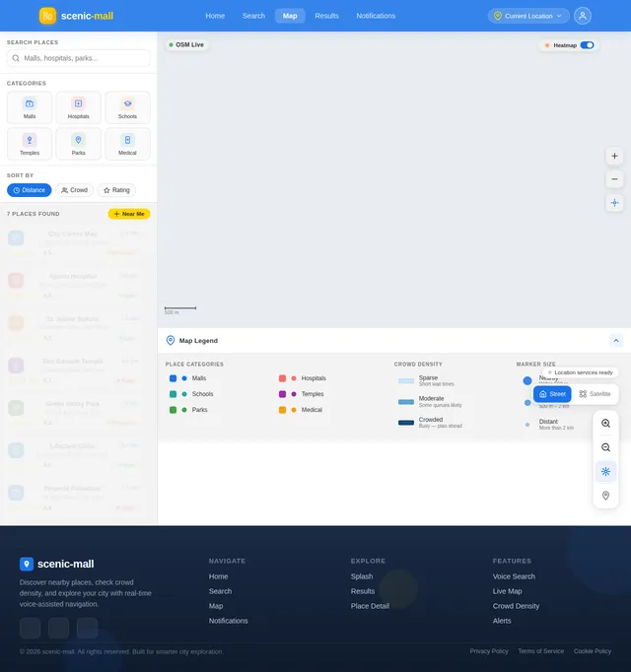Sort places by Crowd
Viewport: 631px width, 672px height.
(74, 190)
